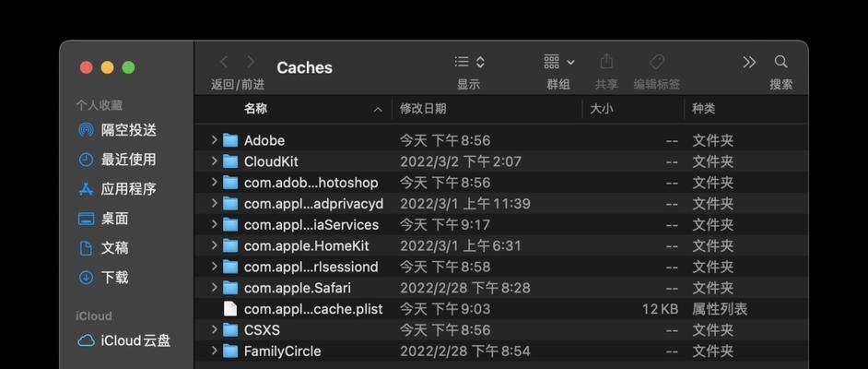Click date 今天 下午8:58

(445, 267)
